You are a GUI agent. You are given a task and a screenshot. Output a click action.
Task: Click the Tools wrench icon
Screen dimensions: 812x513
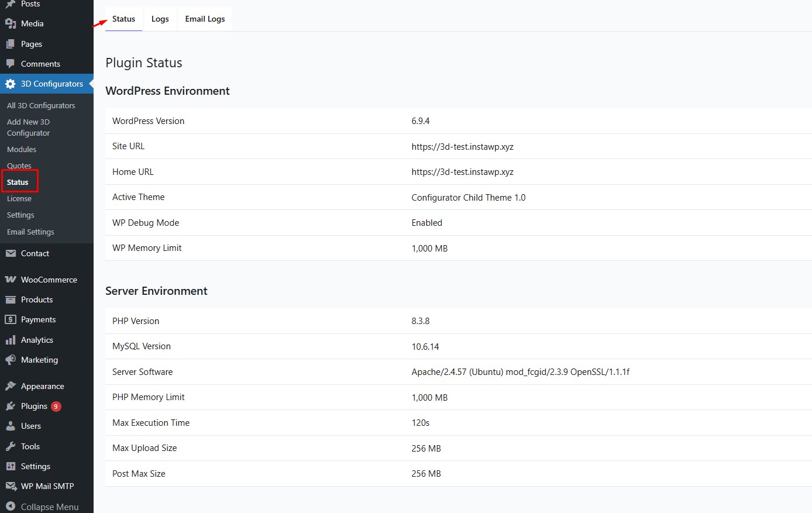coord(11,446)
